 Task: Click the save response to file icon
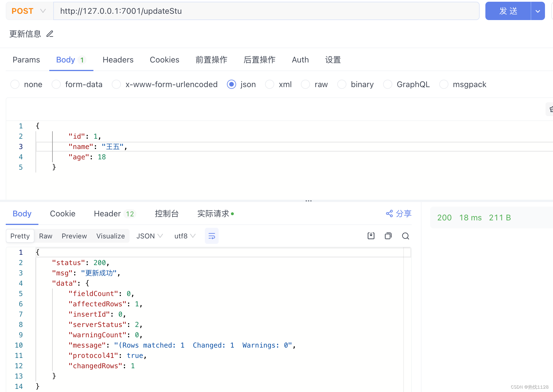(371, 236)
